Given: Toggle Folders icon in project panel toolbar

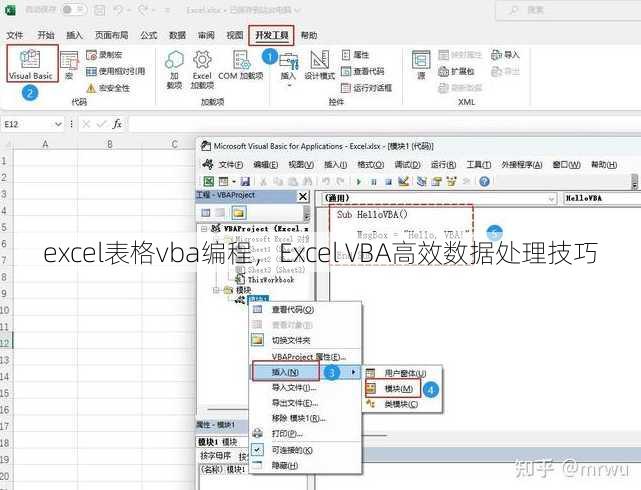Looking at the screenshot, I should point(239,213).
